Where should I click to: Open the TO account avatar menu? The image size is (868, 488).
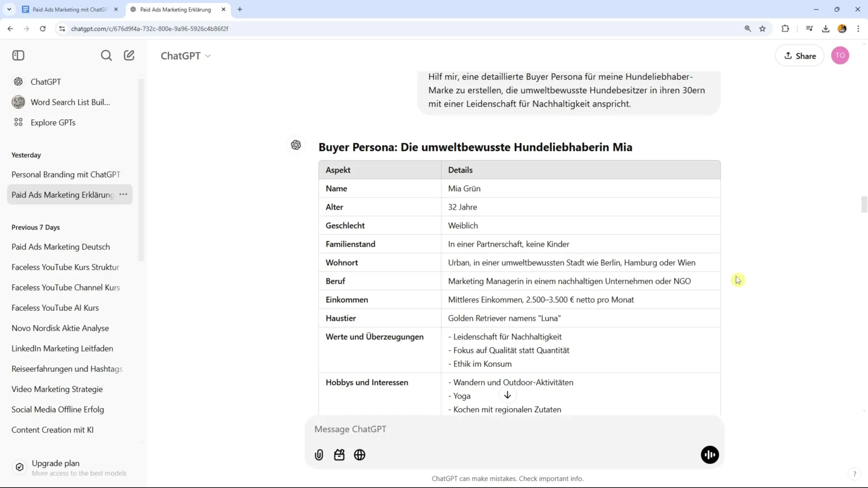point(840,56)
